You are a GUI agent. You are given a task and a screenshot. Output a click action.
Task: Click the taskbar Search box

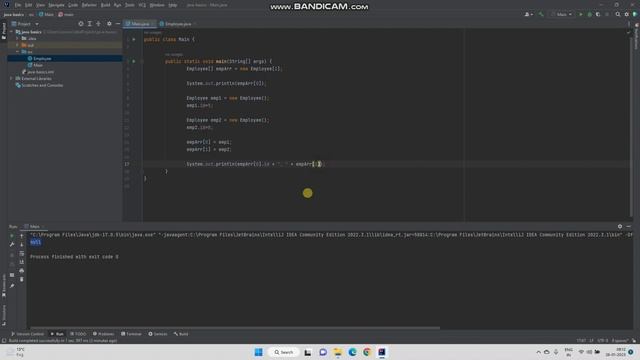284,352
